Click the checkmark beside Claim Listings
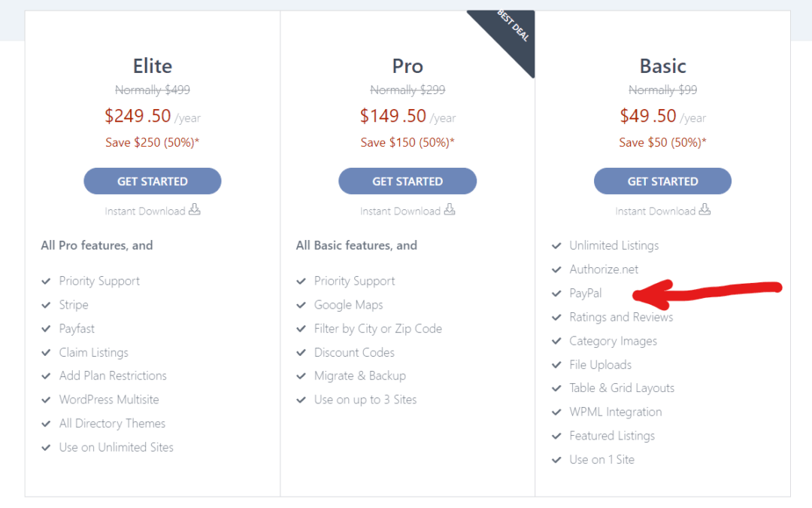 (x=47, y=352)
